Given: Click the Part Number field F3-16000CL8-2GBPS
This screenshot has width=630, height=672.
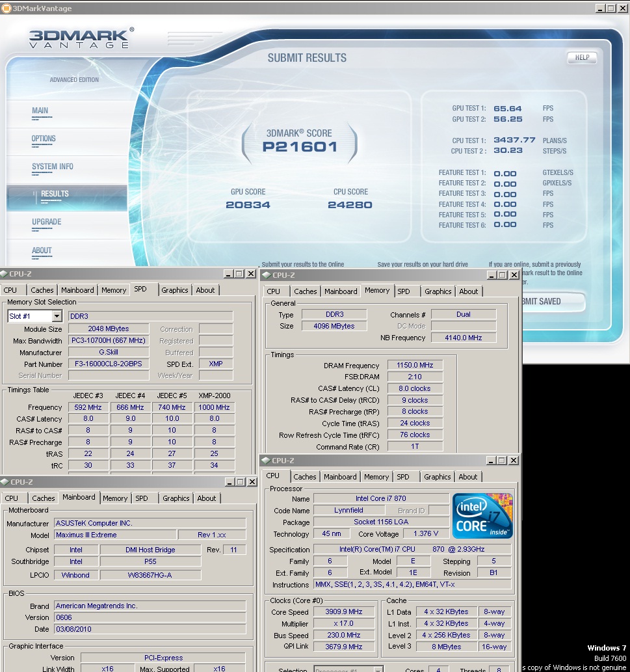Looking at the screenshot, I should click(109, 364).
